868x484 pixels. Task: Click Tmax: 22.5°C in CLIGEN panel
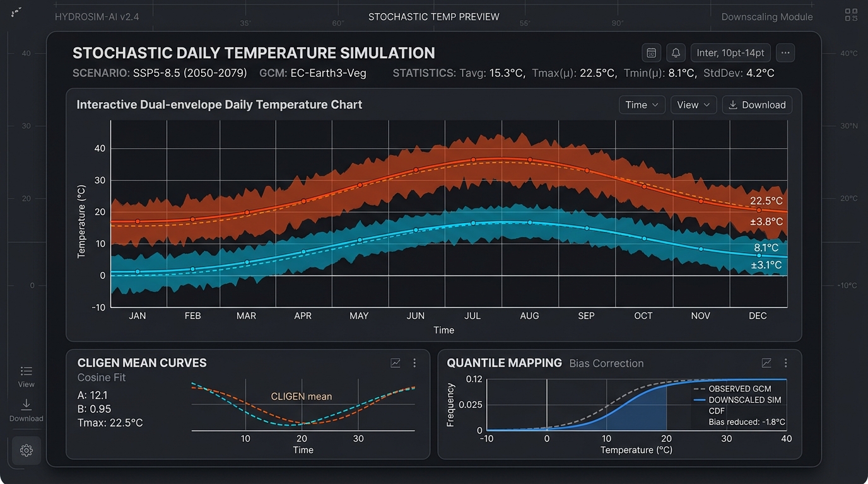pos(110,423)
